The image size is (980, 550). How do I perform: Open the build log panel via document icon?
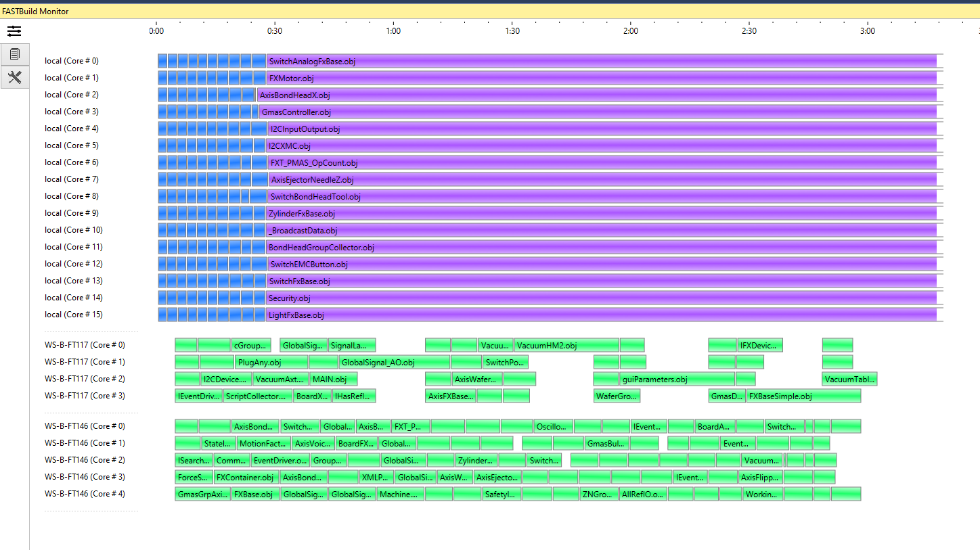click(x=14, y=54)
